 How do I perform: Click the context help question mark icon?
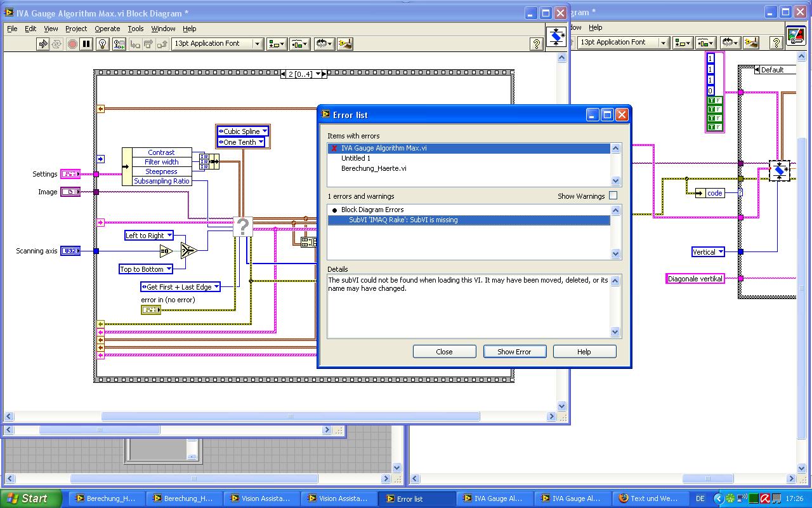click(536, 44)
